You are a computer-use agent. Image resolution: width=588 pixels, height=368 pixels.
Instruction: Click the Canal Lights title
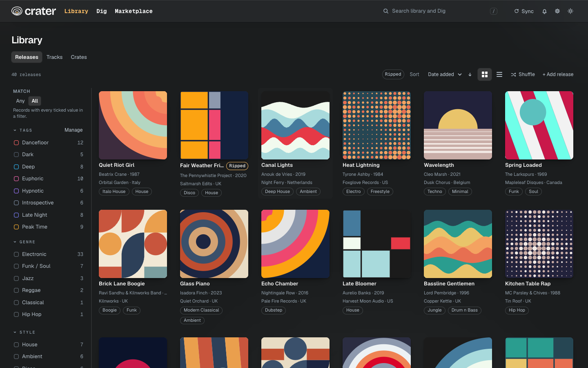(x=277, y=165)
